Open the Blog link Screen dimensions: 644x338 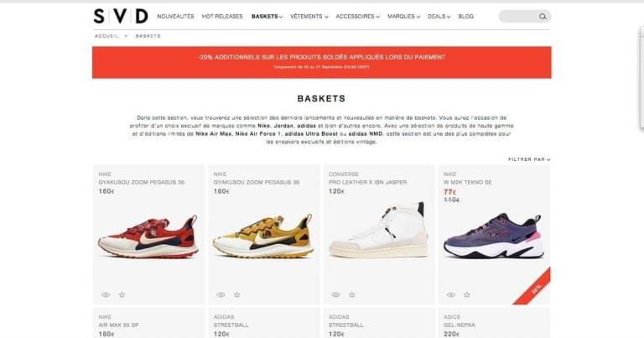click(x=465, y=17)
